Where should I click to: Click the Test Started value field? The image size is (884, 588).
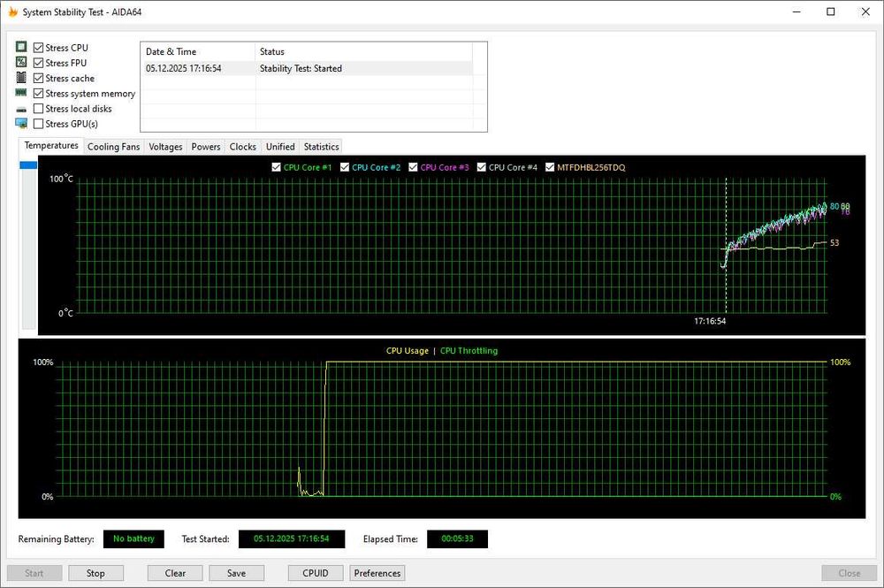coord(292,538)
